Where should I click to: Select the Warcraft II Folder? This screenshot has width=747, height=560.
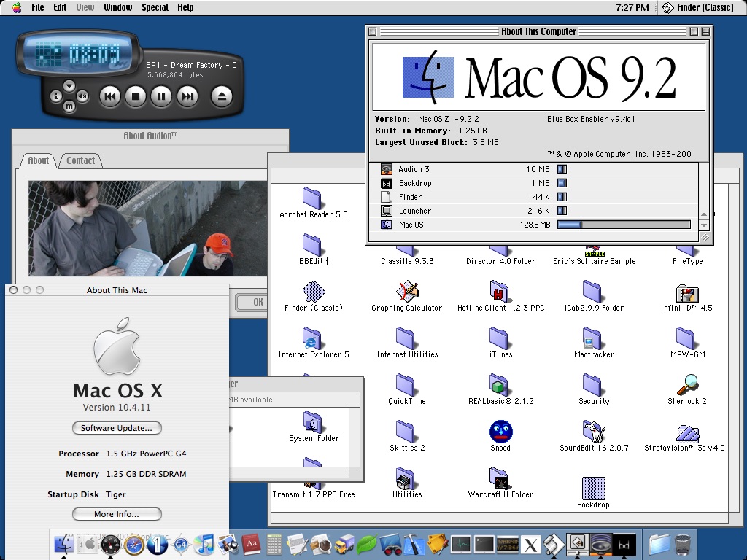(499, 478)
